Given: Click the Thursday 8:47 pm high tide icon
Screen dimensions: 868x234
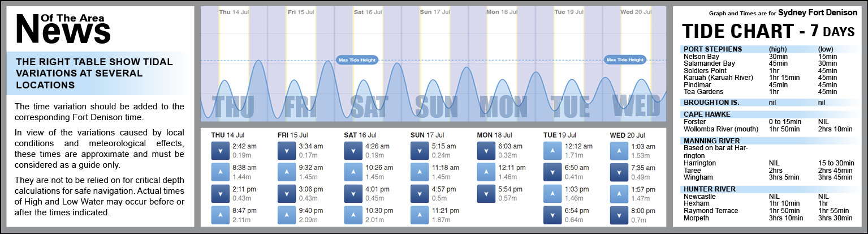Looking at the screenshot, I should point(220,215).
